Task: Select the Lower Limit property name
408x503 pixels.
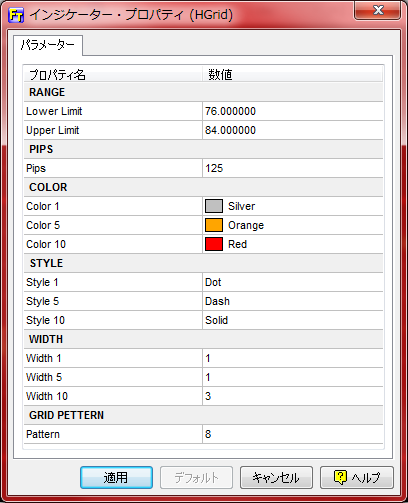Action: 54,111
